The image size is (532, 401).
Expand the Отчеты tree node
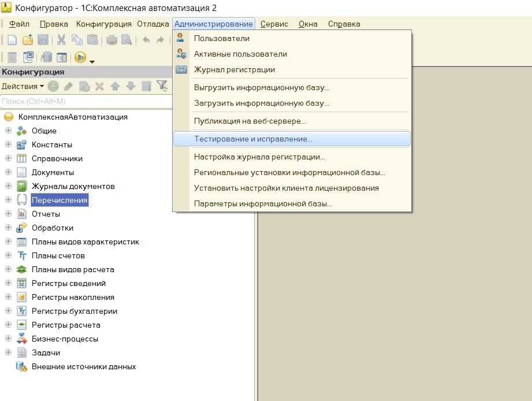click(x=9, y=213)
